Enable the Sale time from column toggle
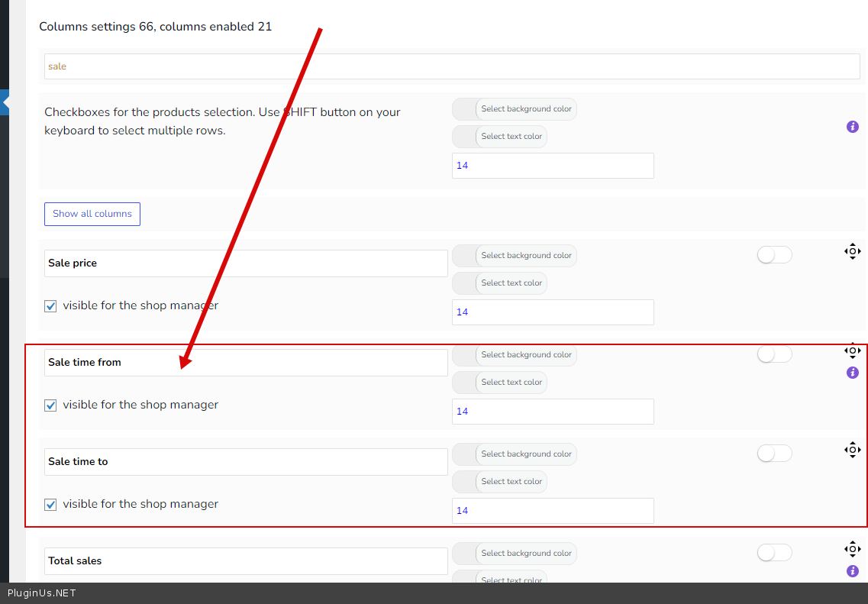 [774, 354]
